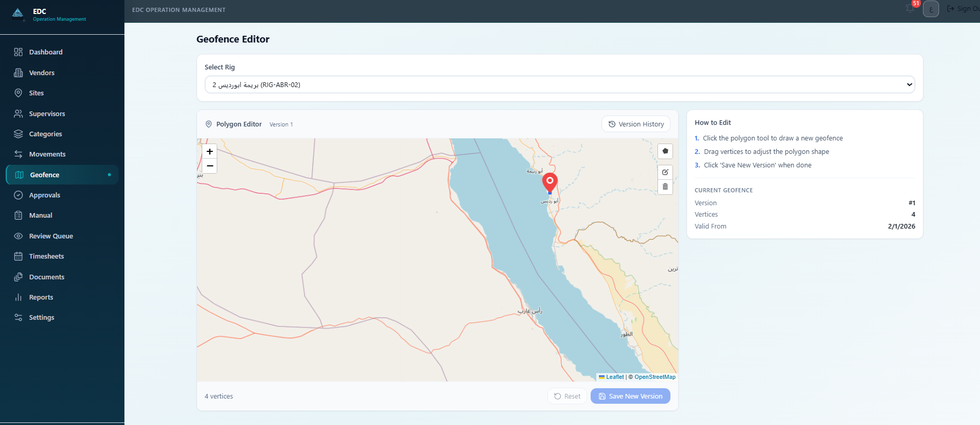Click the red location marker on map
This screenshot has width=980, height=425.
[550, 183]
